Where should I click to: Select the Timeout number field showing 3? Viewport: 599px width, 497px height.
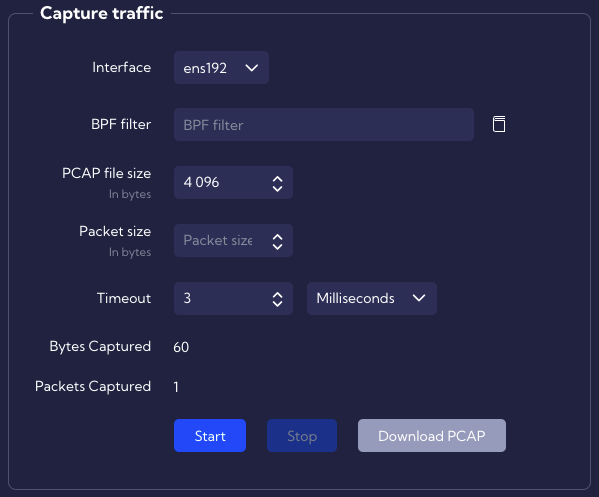click(x=233, y=298)
